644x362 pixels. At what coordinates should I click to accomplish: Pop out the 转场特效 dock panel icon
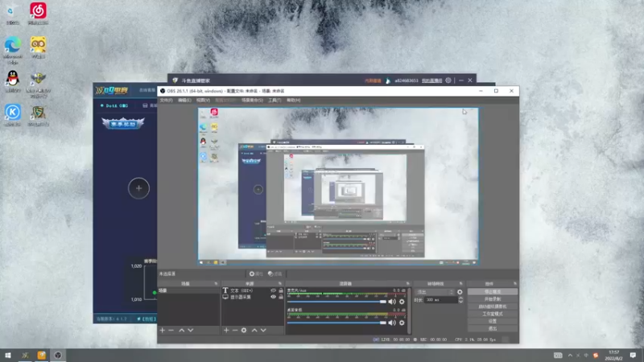coord(460,284)
